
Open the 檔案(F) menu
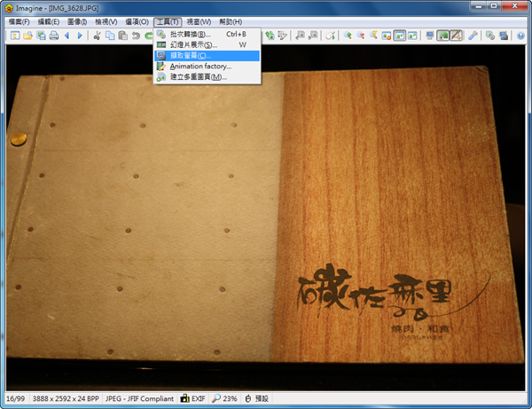click(x=19, y=22)
